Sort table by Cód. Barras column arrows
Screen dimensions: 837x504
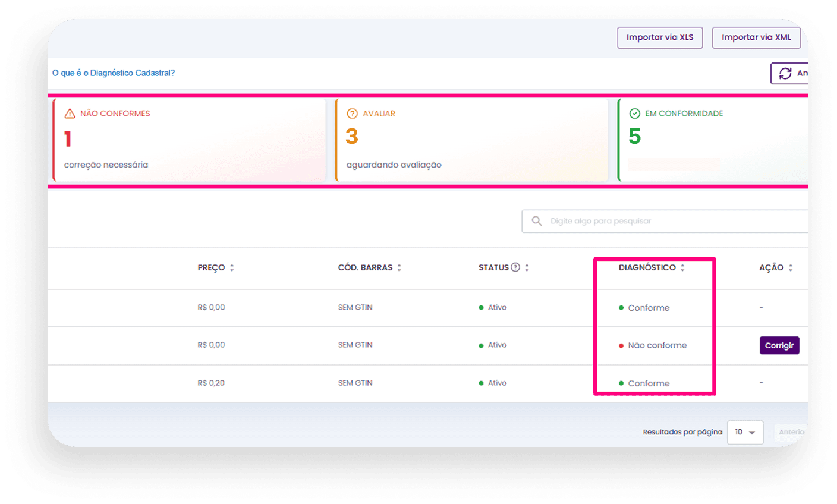pyautogui.click(x=399, y=268)
